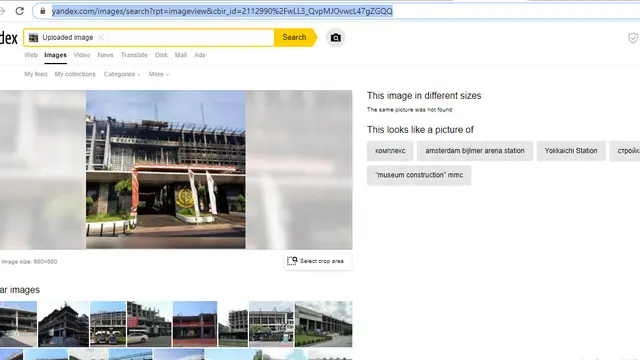Click the Yandex logo
The width and height of the screenshot is (640, 360).
click(x=9, y=38)
